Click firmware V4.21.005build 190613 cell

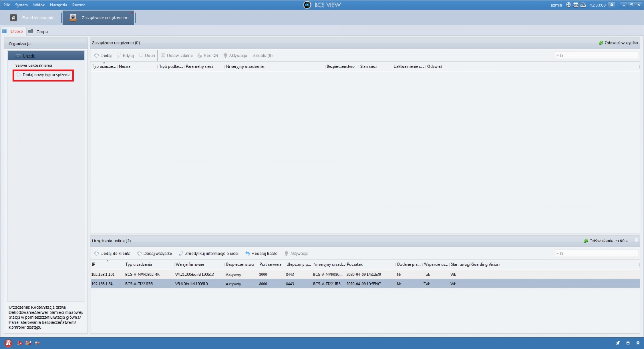(194, 275)
